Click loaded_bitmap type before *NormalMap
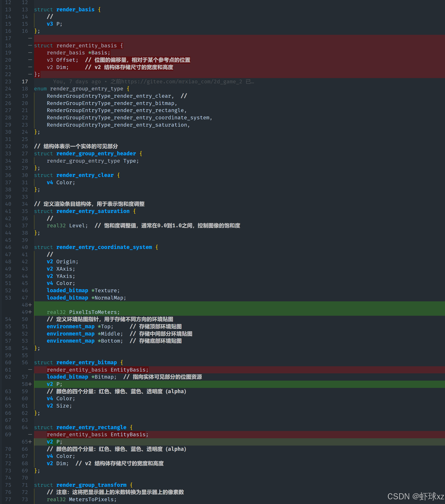This screenshot has height=504, width=445. coord(67,298)
